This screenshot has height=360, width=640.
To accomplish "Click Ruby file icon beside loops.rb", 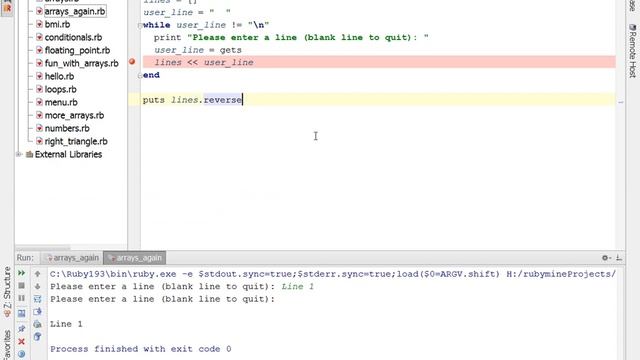I will click(x=39, y=89).
